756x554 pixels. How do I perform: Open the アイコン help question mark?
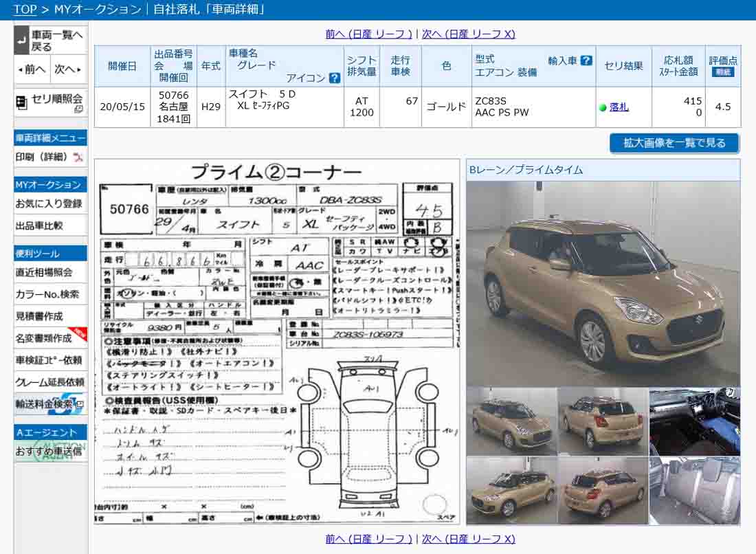point(333,78)
